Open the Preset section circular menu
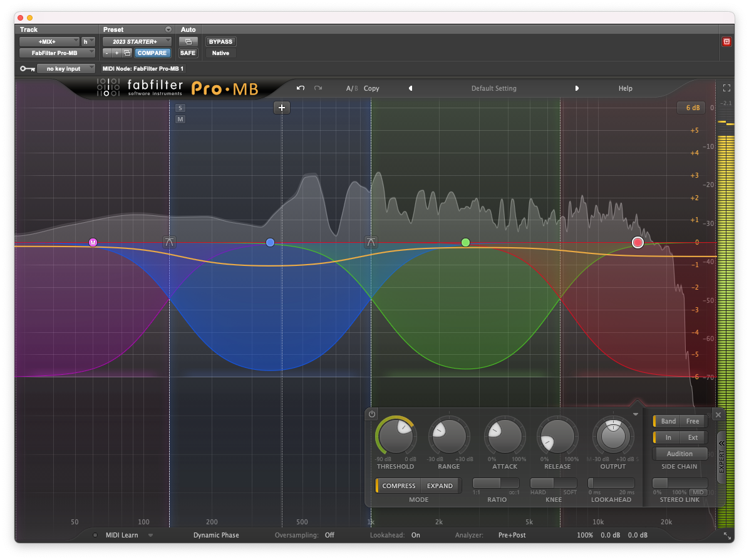The height and width of the screenshot is (560, 749). point(168,29)
